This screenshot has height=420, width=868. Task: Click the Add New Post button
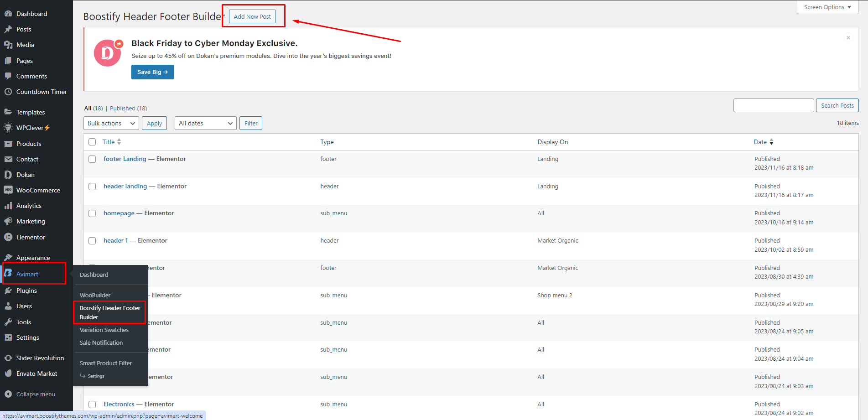(252, 16)
